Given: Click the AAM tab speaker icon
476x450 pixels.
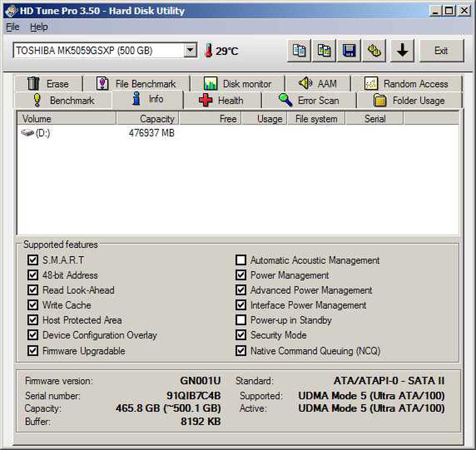Looking at the screenshot, I should tap(305, 83).
